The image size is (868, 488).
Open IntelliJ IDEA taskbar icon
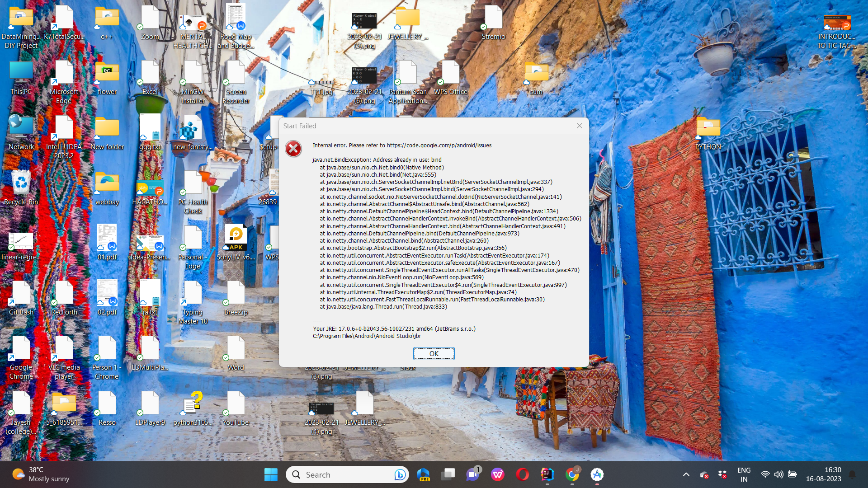[547, 474]
